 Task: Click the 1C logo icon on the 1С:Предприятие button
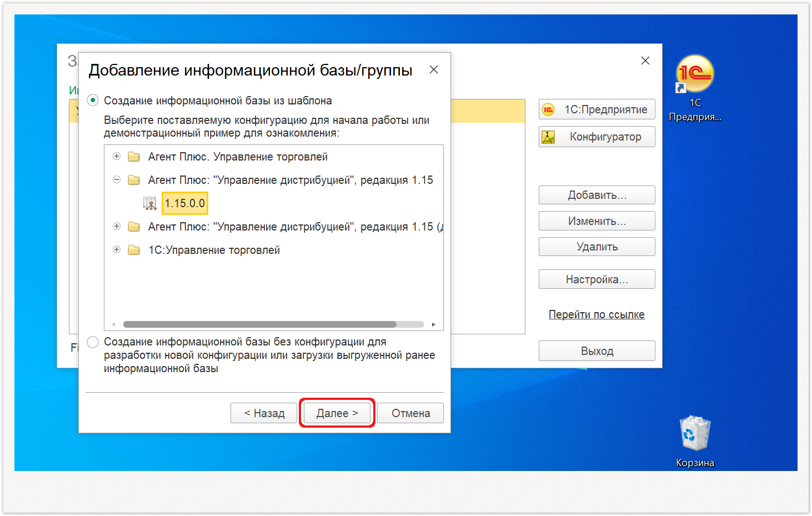pos(548,109)
